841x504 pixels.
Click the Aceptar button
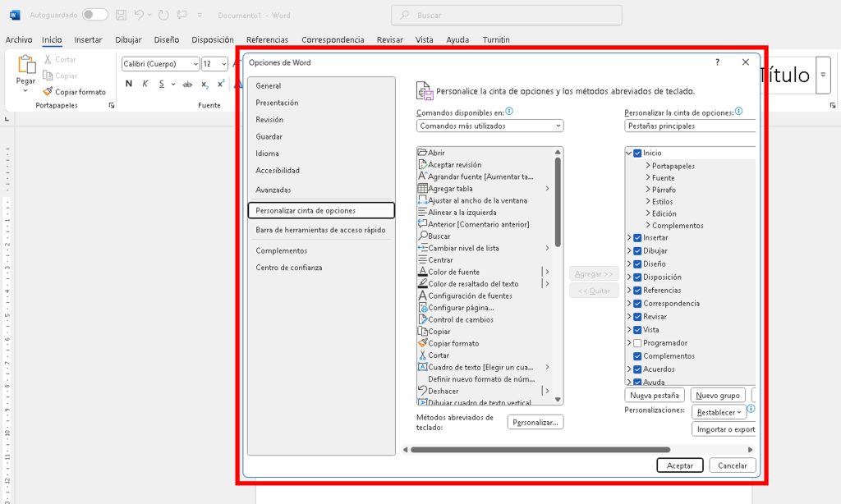[x=679, y=465]
